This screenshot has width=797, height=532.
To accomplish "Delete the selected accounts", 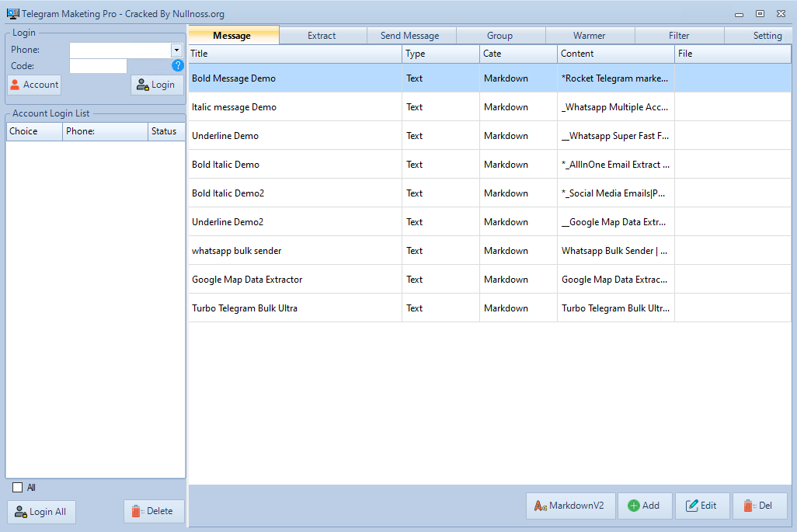I will [x=154, y=511].
